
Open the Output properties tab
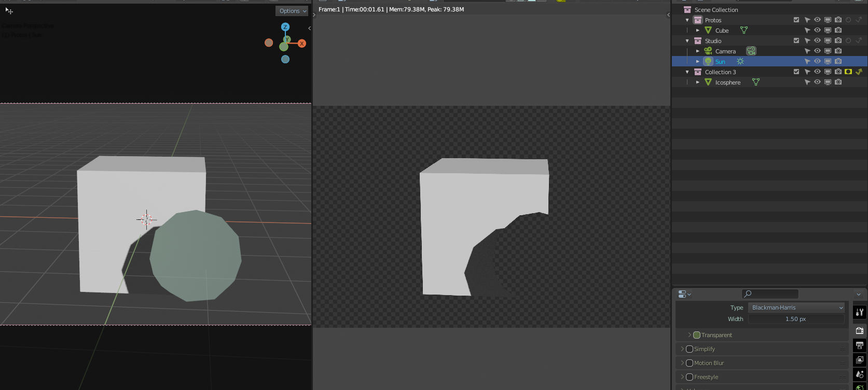[859, 345]
